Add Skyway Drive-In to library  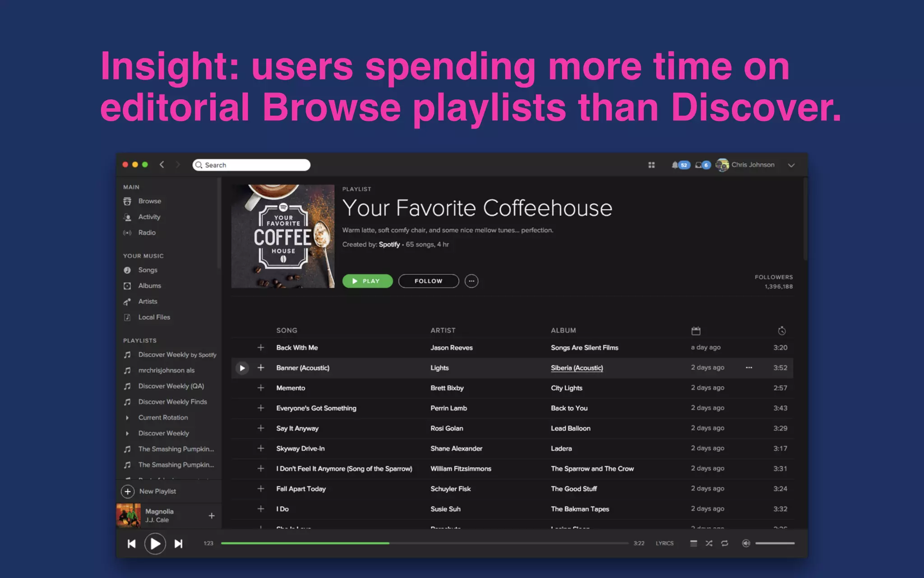tap(261, 448)
